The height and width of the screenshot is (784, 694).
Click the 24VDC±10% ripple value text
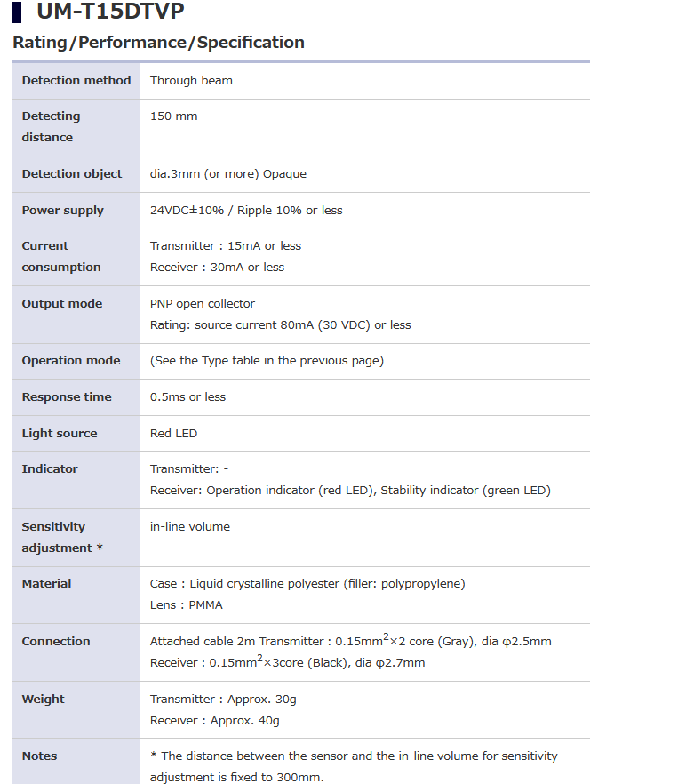246,211
